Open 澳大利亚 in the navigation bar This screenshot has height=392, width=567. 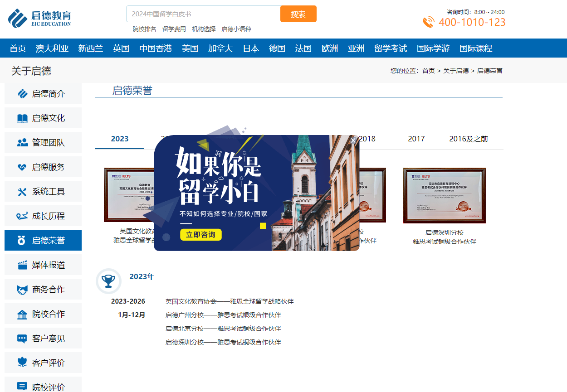[52, 48]
